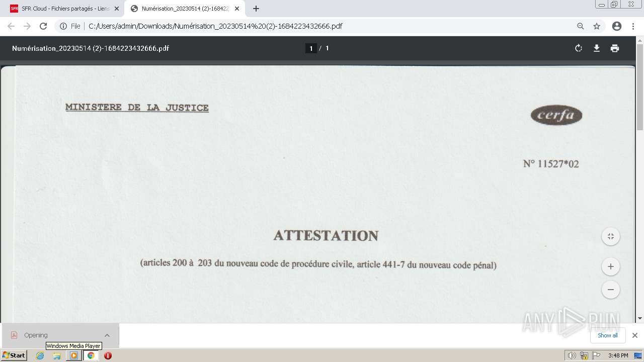Click the red antivirus taskbar icon

[x=108, y=355]
